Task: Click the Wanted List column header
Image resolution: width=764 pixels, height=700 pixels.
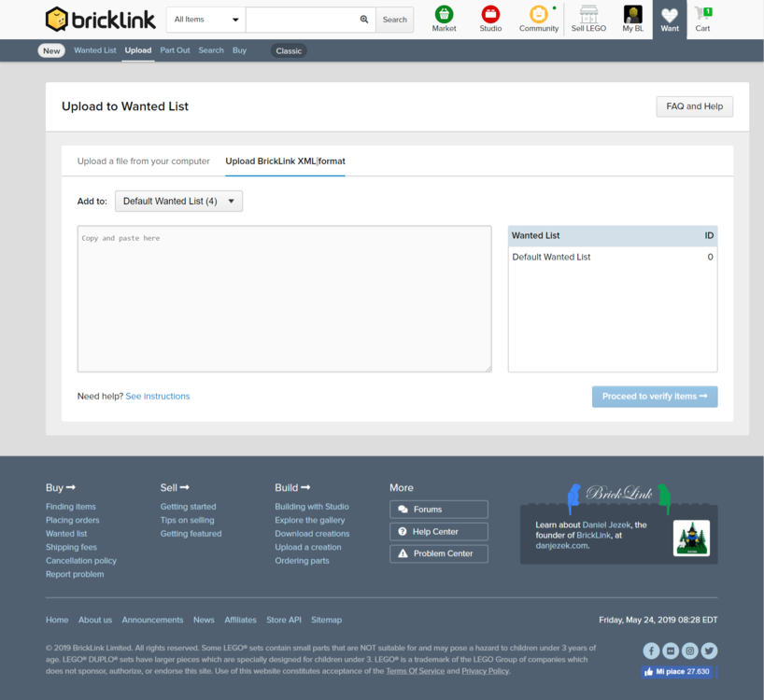Action: click(x=535, y=235)
